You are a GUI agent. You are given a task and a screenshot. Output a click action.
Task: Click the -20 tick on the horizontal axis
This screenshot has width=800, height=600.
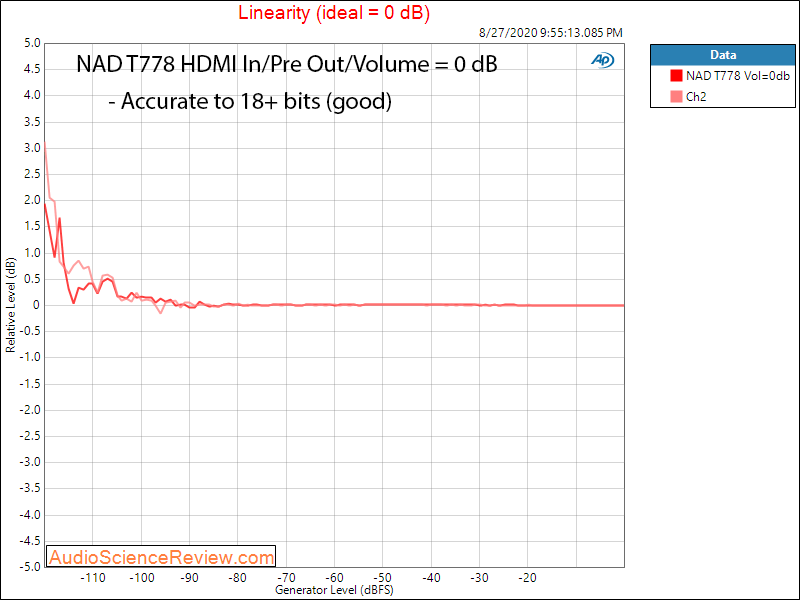coord(528,578)
